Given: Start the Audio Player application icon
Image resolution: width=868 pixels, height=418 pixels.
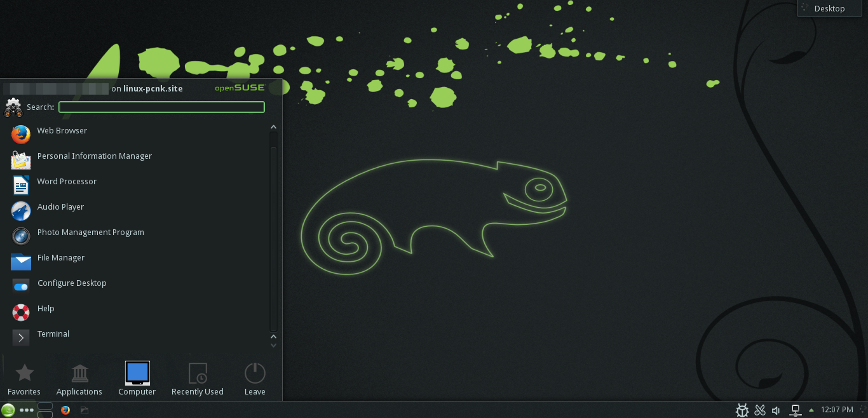Looking at the screenshot, I should coord(21,210).
